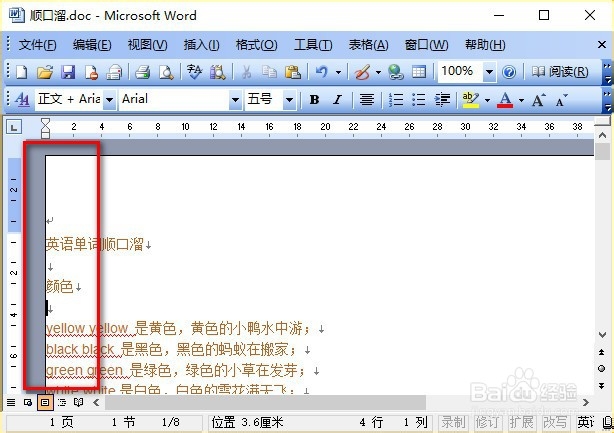Image resolution: width=614 pixels, height=433 pixels.
Task: Insert hyperlink globe icon
Action: click(x=395, y=72)
